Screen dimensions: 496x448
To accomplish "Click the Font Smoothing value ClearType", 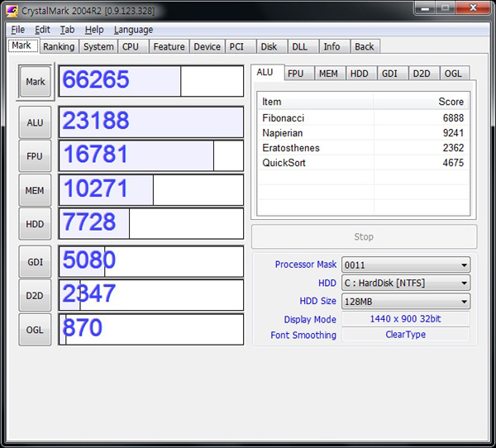I will coord(406,335).
